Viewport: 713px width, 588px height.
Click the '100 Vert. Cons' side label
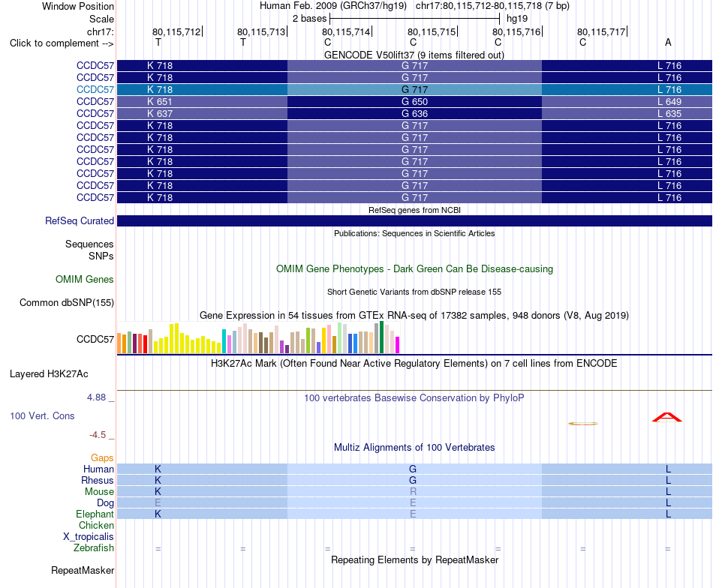click(x=42, y=415)
